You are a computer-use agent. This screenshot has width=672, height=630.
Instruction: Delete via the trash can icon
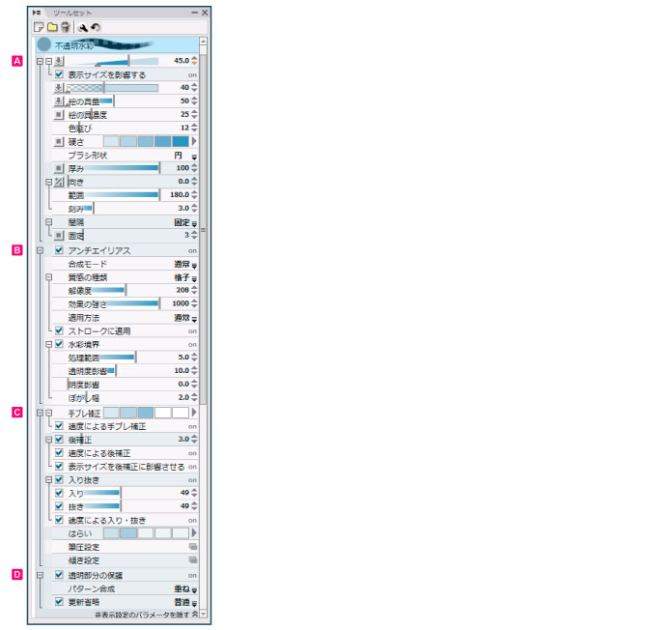[65, 27]
